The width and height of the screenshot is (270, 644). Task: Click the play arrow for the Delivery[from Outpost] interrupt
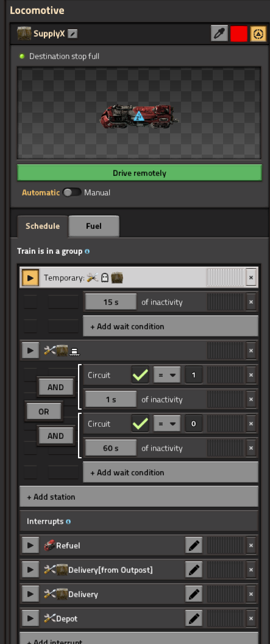point(30,570)
